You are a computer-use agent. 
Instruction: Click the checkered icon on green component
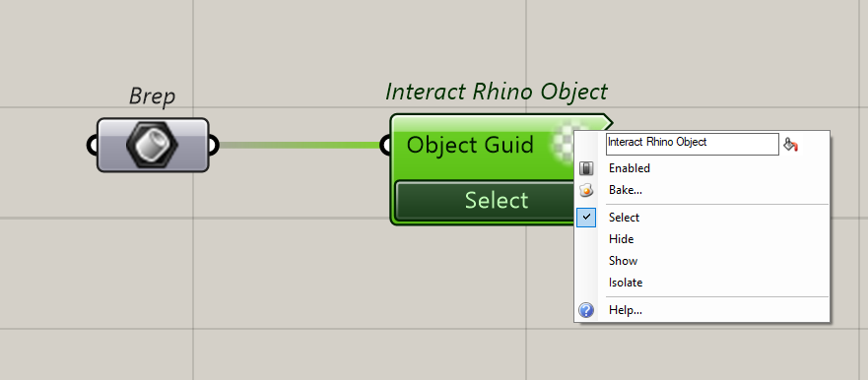[563, 142]
